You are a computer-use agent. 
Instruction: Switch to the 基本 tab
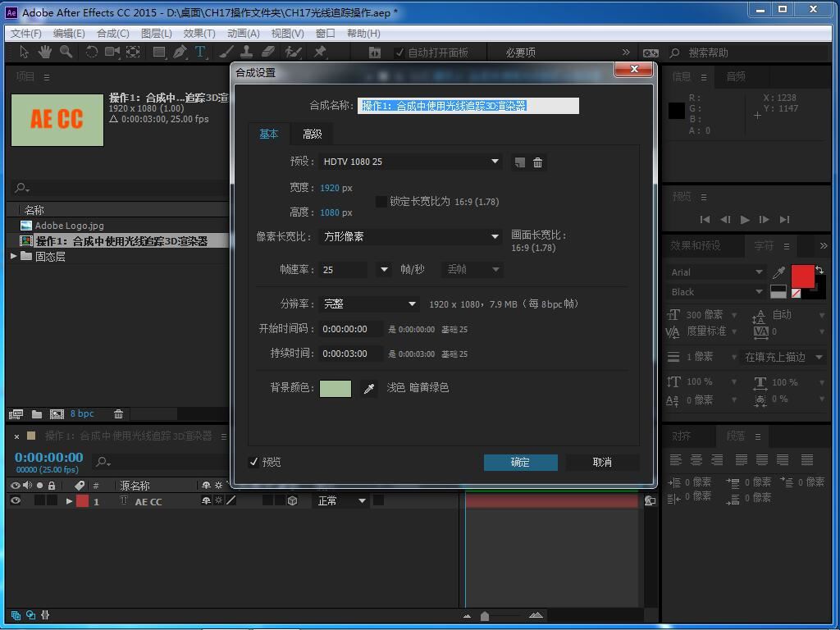[268, 134]
